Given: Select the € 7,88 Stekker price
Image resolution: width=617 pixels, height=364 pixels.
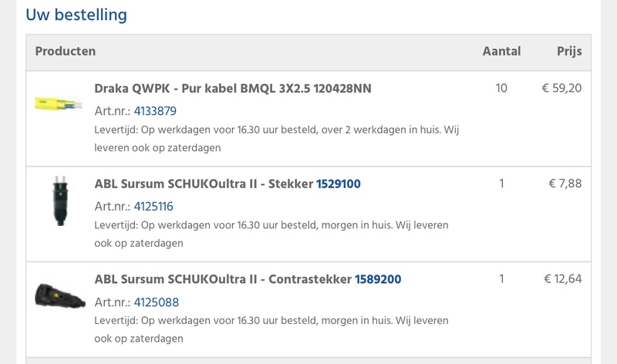Looking at the screenshot, I should [x=565, y=184].
